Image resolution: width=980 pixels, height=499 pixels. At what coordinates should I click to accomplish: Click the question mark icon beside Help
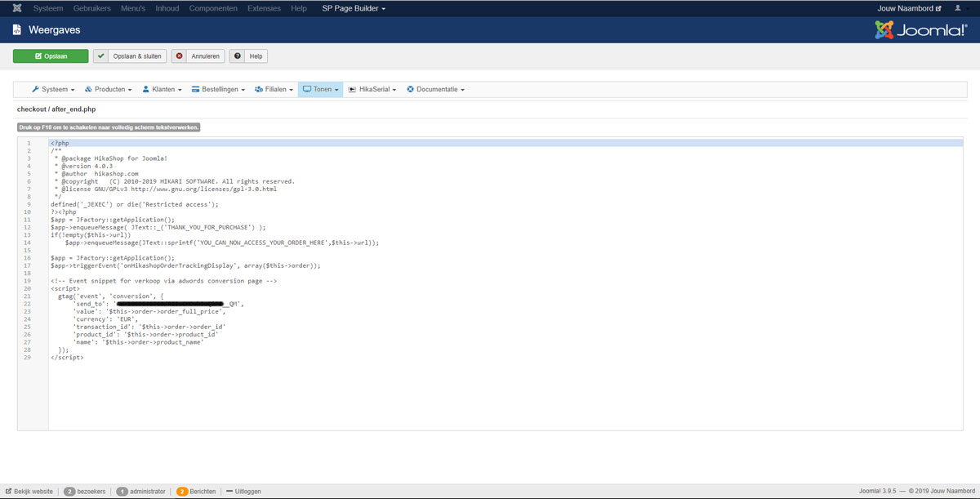point(237,56)
